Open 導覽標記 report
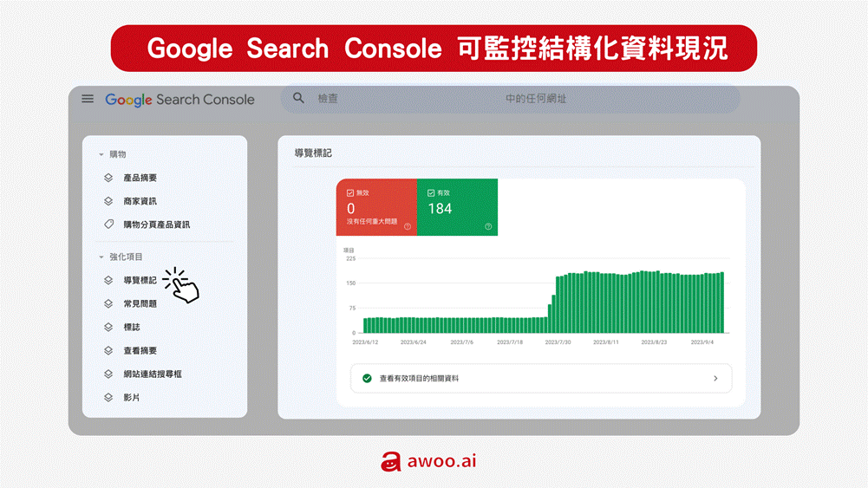The height and width of the screenshot is (488, 868). coord(140,280)
